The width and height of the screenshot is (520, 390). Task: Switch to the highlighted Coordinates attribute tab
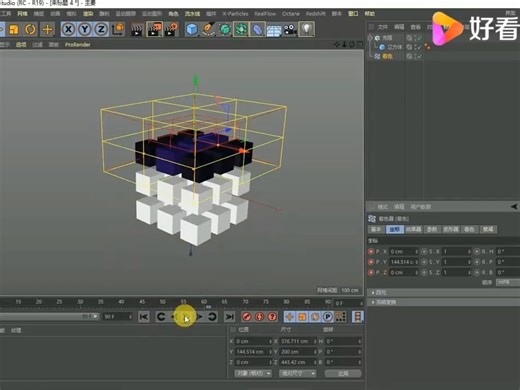click(395, 229)
